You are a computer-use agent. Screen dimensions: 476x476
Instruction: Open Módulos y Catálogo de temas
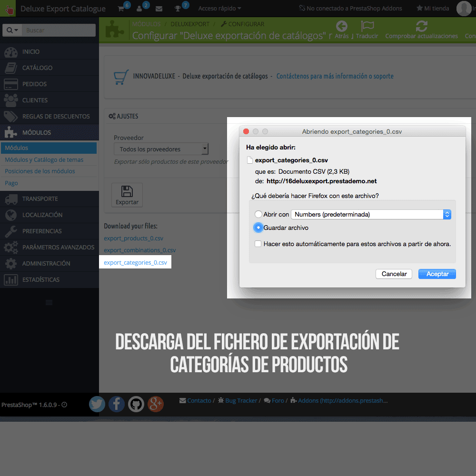click(44, 159)
